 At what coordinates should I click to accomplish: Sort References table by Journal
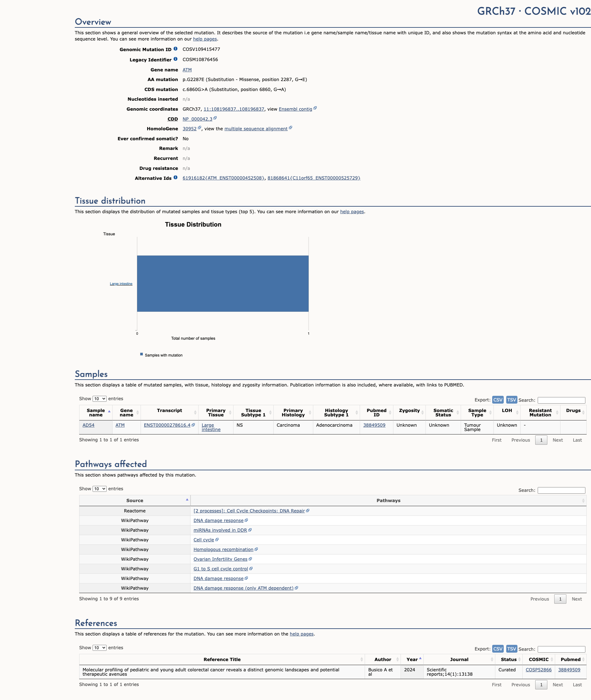(x=459, y=659)
